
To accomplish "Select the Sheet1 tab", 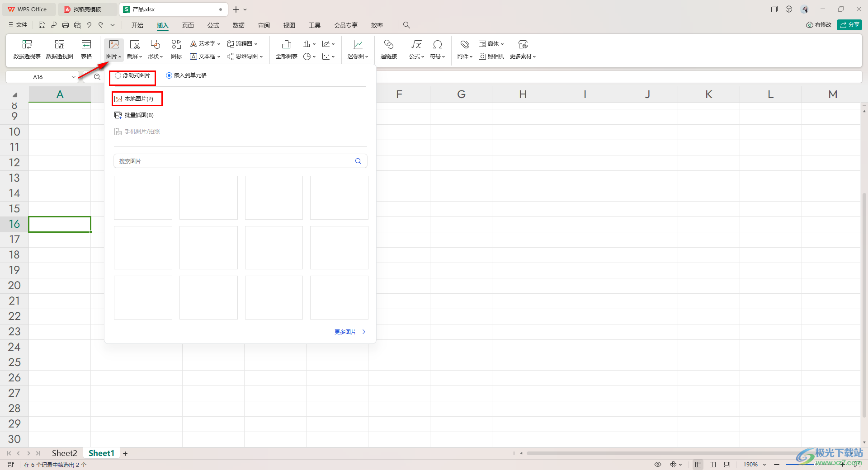I will pyautogui.click(x=101, y=453).
